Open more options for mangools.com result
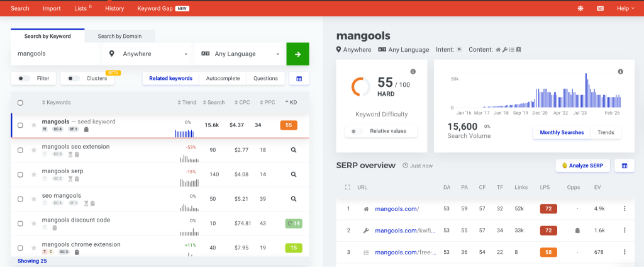The height and width of the screenshot is (267, 644). [625, 208]
